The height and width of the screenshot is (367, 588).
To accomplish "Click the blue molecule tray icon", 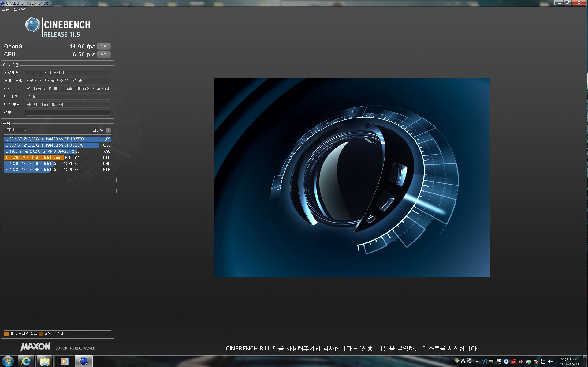I will tap(484, 361).
